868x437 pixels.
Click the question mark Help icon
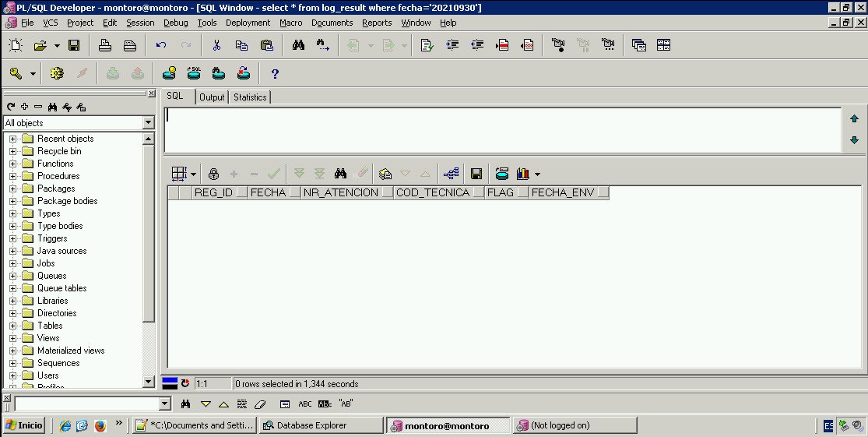pos(274,73)
